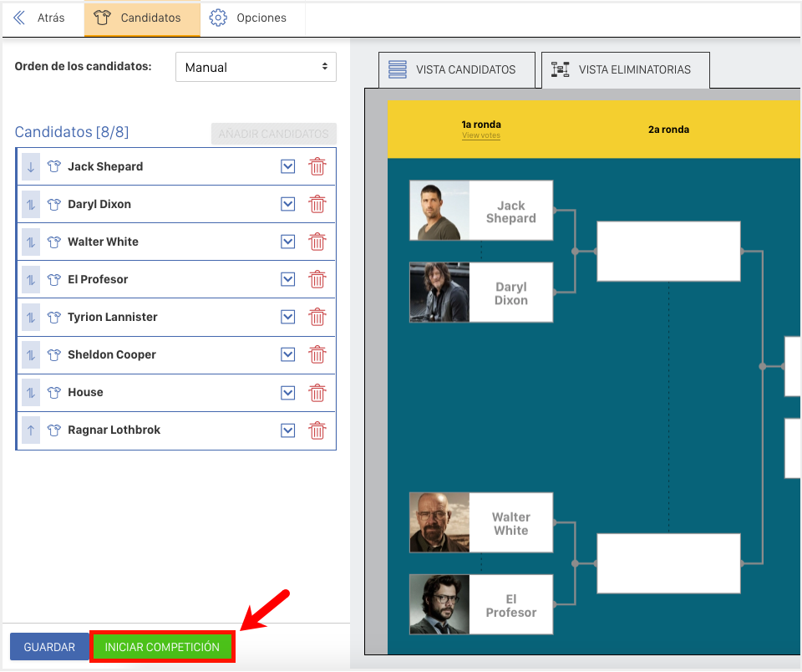Reorder El Profesor using its arrows icon
This screenshot has width=802, height=672.
[x=31, y=280]
